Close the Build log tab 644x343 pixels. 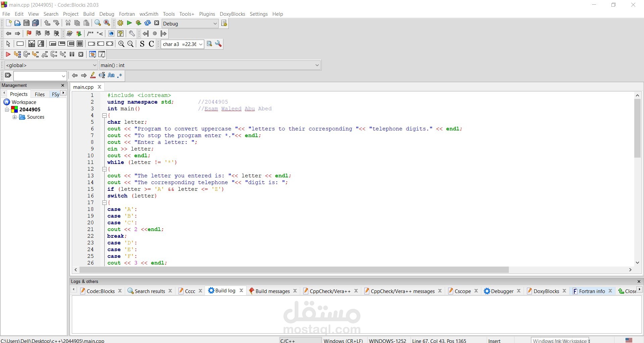point(241,291)
